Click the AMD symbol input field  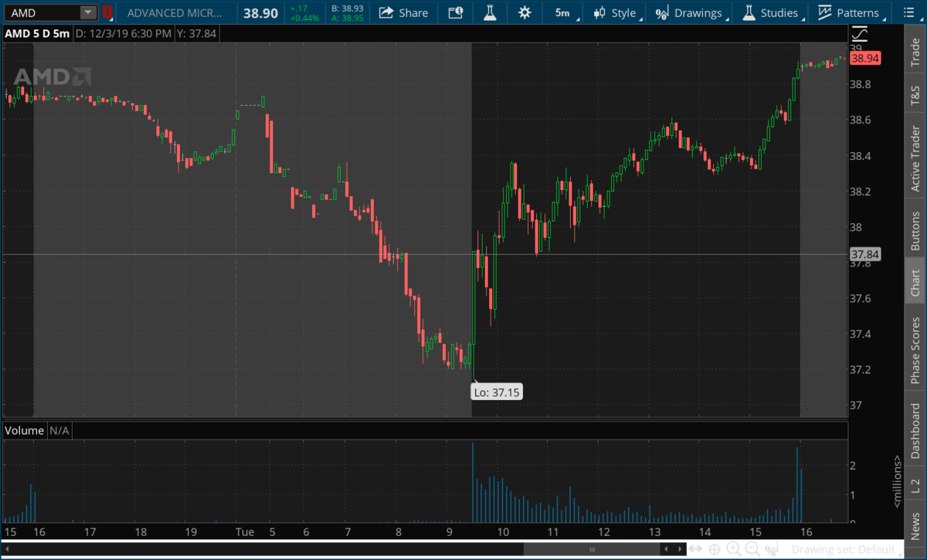tap(43, 12)
